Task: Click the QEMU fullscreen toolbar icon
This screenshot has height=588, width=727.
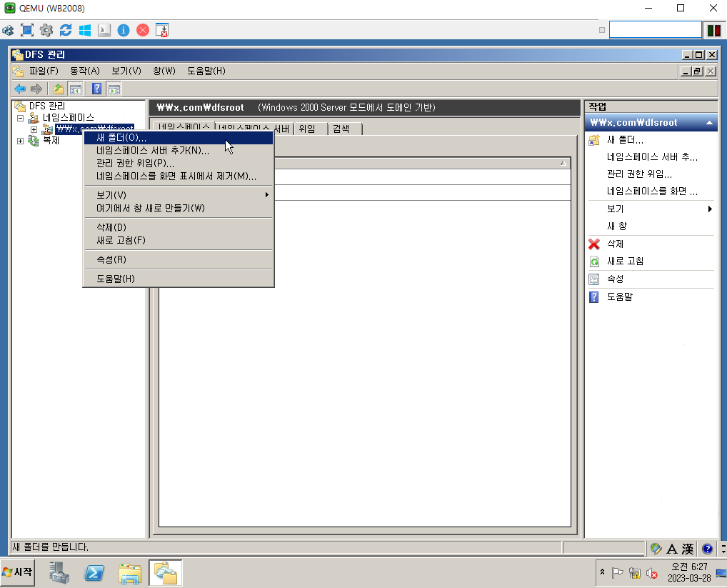Action: [27, 30]
